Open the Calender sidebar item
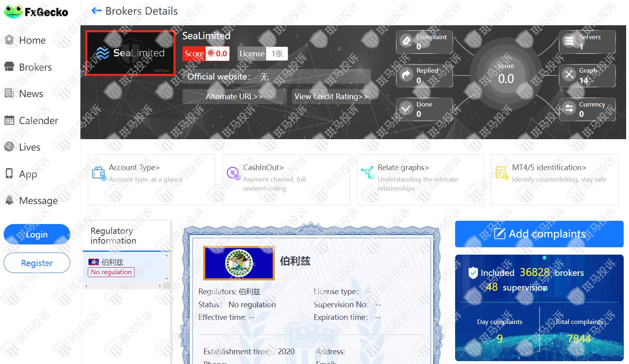Image resolution: width=629 pixels, height=364 pixels. [38, 121]
